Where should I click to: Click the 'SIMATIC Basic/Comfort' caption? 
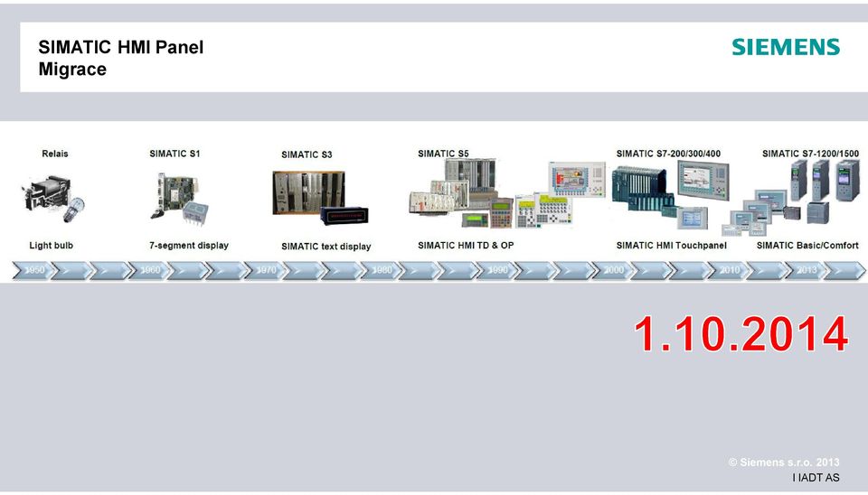pyautogui.click(x=807, y=246)
